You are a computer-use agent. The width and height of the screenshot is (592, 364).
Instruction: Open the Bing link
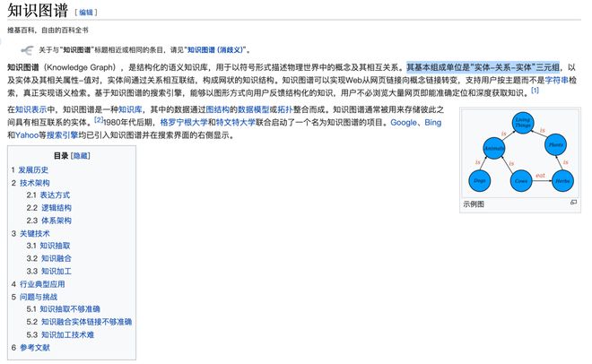(432, 122)
